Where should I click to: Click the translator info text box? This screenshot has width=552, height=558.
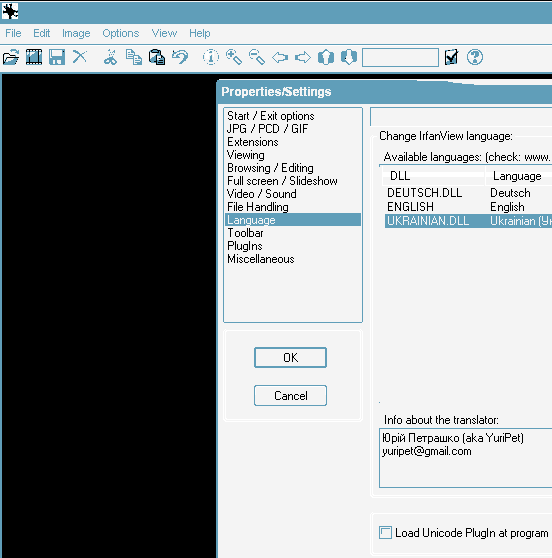tap(466, 458)
